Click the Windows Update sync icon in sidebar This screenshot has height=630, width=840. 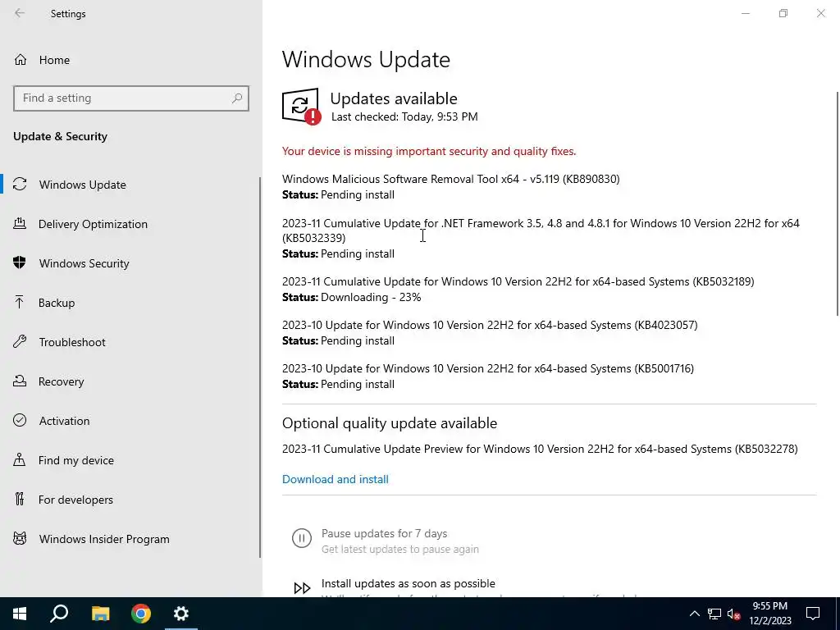point(20,185)
